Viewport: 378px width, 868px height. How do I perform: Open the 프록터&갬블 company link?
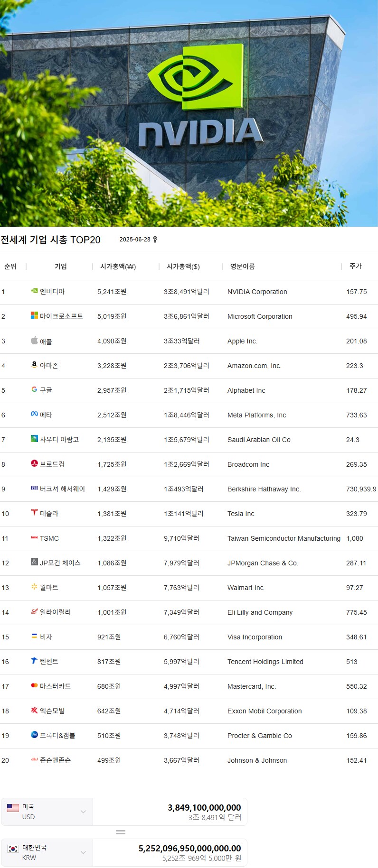(x=57, y=736)
